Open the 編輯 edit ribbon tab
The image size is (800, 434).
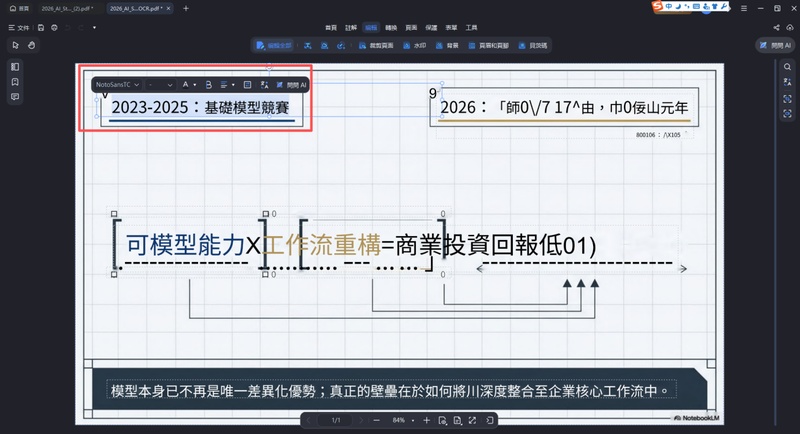(x=371, y=28)
